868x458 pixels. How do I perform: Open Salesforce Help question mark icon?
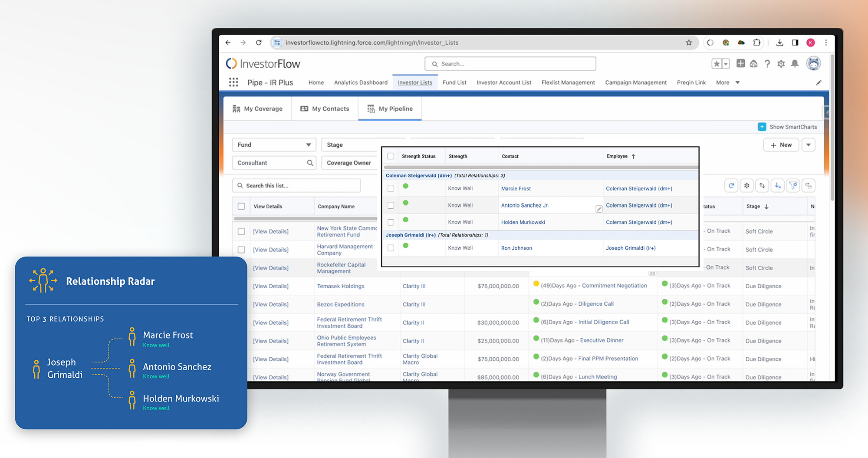pyautogui.click(x=767, y=63)
